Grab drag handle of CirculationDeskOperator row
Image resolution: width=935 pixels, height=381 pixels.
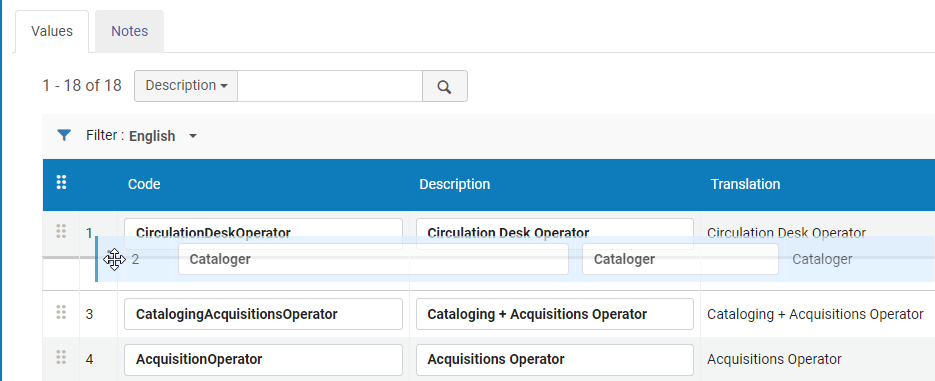click(61, 231)
